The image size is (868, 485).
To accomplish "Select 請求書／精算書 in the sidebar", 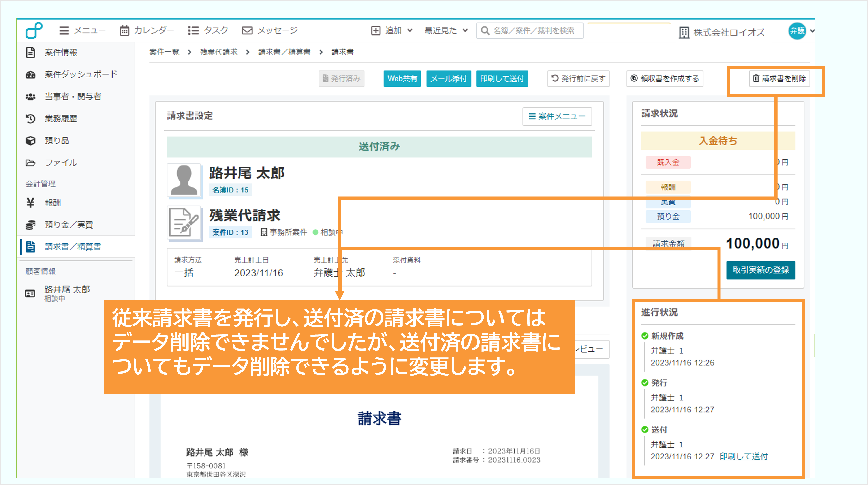I will (76, 247).
